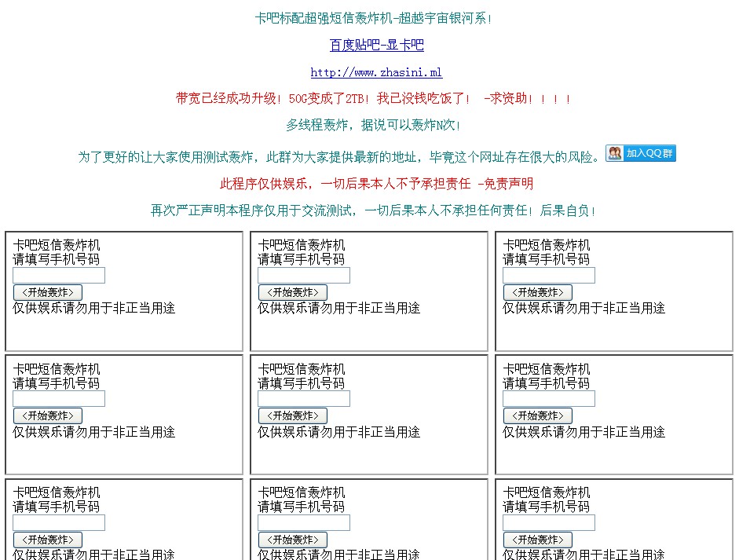Focus the phone number field in bottom-right panel
This screenshot has width=739, height=560.
tap(549, 523)
